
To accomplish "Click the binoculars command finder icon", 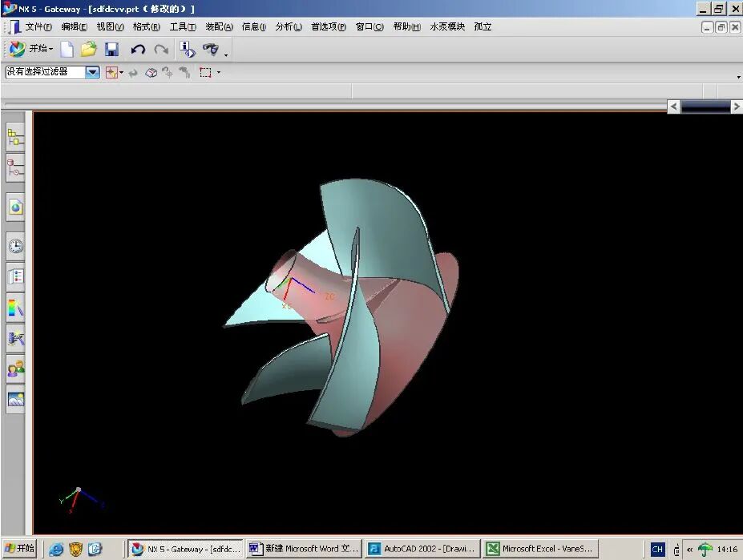I will tap(211, 49).
